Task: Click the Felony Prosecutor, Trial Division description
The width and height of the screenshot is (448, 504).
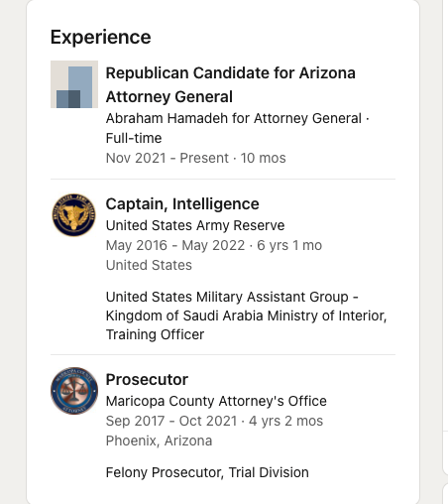Action: pyautogui.click(x=207, y=472)
